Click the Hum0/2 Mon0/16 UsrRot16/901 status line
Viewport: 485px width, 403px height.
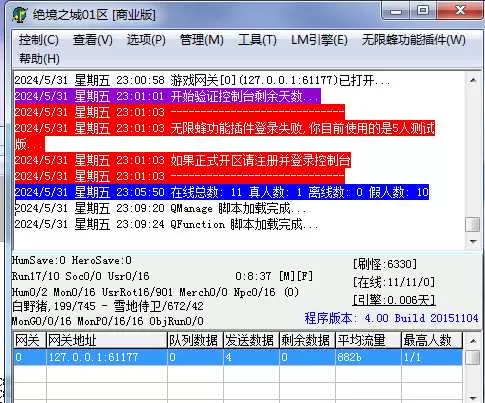pos(155,292)
